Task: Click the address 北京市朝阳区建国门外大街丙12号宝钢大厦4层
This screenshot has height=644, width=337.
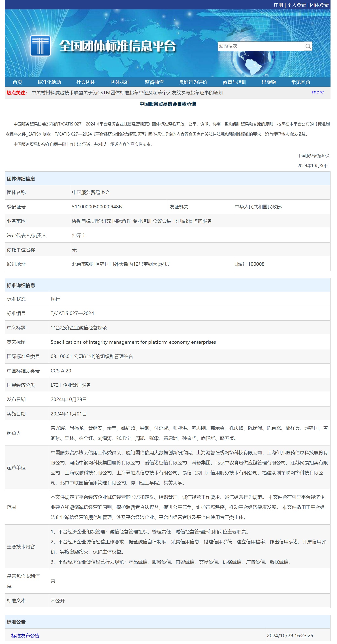Action: (121, 264)
